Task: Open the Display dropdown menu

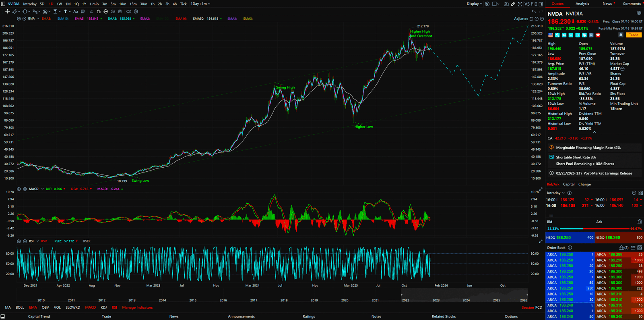Action: 474,4
